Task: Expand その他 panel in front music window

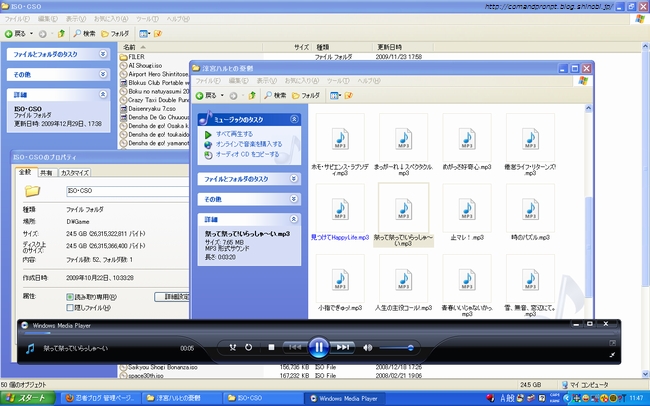Action: [293, 199]
